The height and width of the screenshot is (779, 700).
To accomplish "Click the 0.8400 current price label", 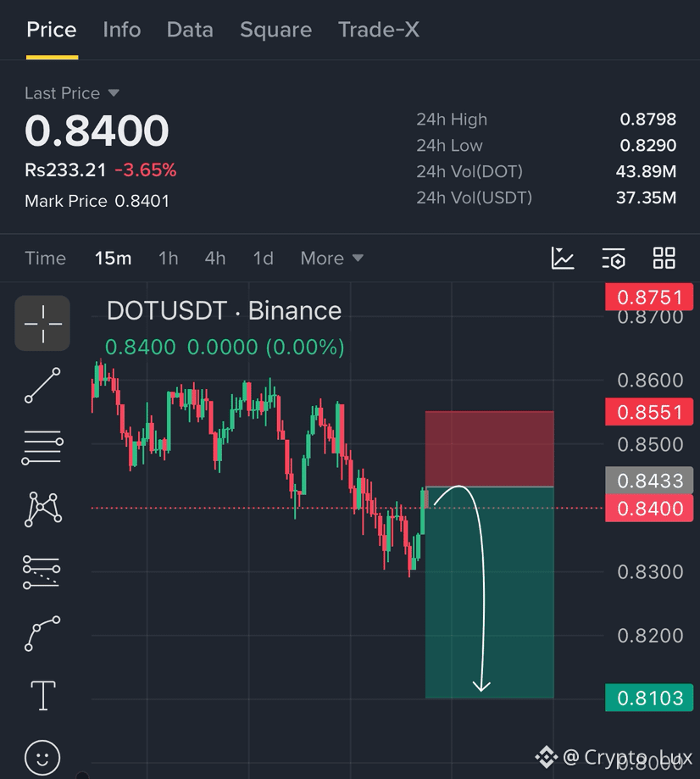I will point(649,509).
